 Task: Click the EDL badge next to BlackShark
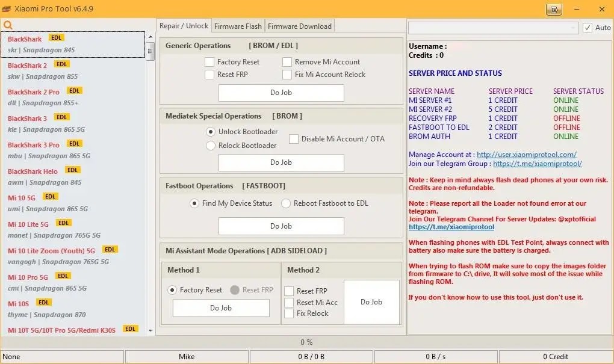pyautogui.click(x=57, y=37)
